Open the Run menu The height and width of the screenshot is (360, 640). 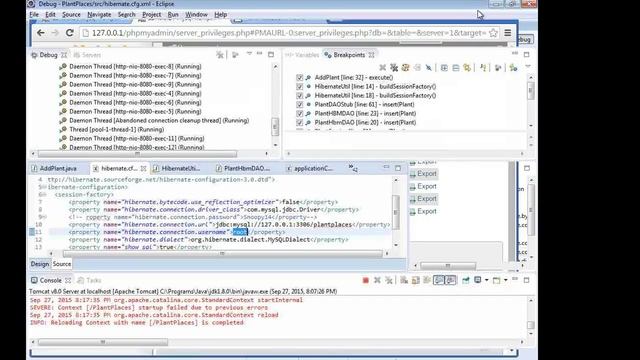tap(173, 14)
